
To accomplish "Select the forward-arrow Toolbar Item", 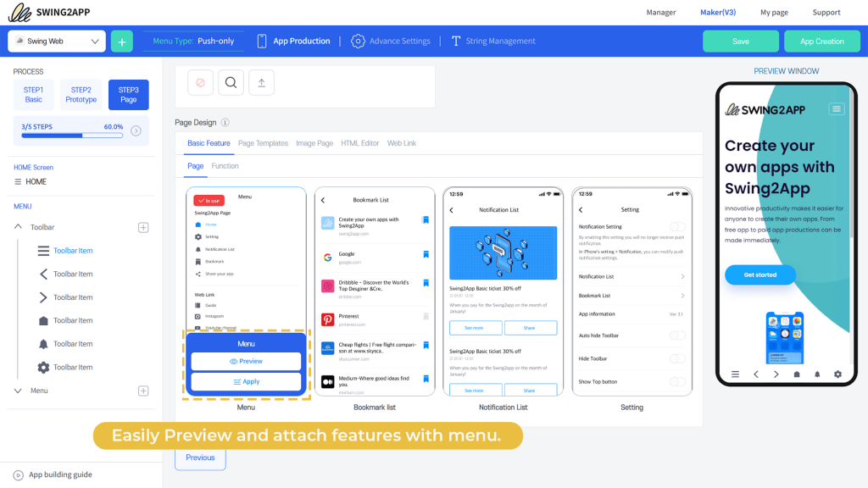I will (x=65, y=297).
